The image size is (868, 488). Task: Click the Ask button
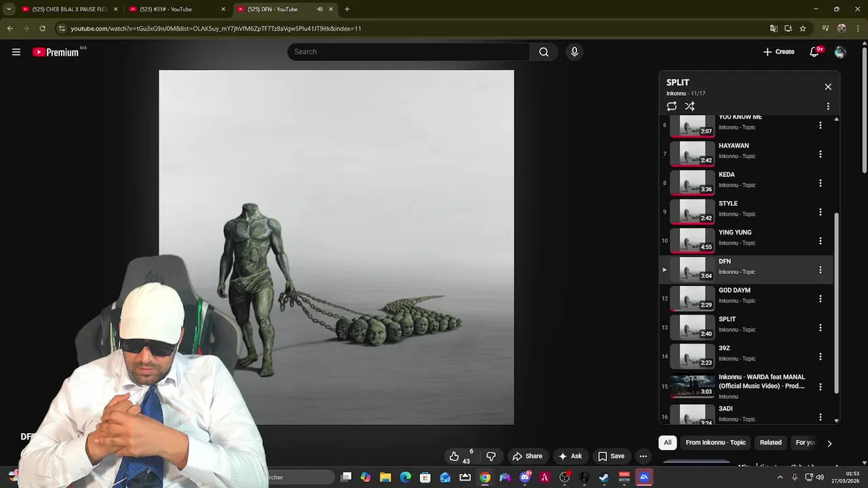tap(570, 456)
